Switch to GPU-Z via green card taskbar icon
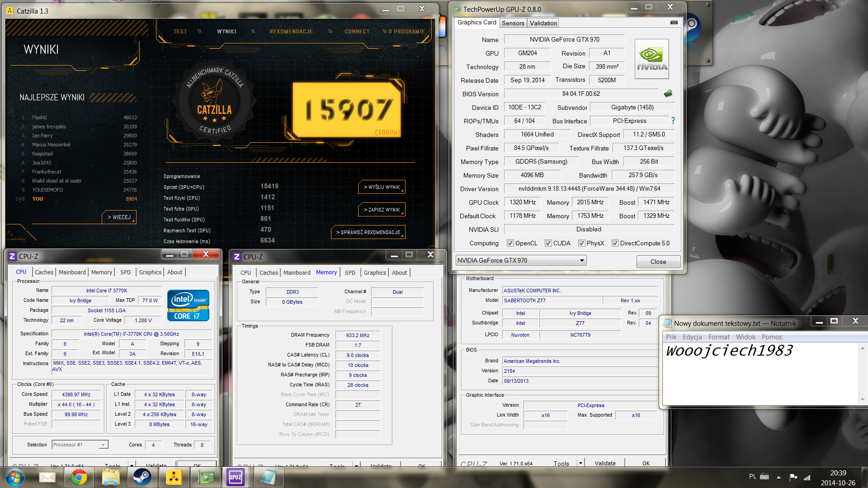868x488 pixels. click(x=206, y=477)
